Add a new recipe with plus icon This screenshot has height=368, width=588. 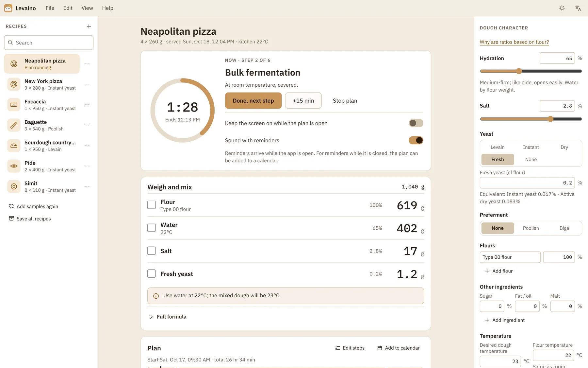(89, 26)
